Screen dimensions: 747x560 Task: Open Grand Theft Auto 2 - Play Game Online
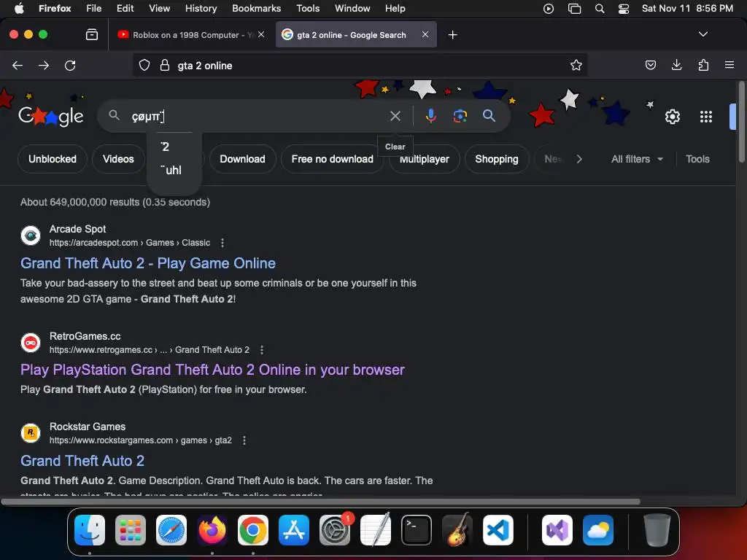[x=148, y=262]
